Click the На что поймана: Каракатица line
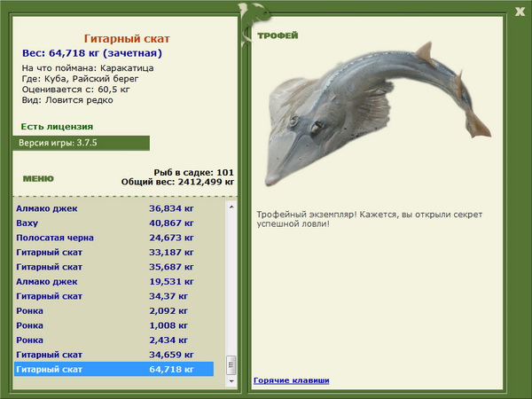The width and height of the screenshot is (532, 399). click(x=88, y=68)
